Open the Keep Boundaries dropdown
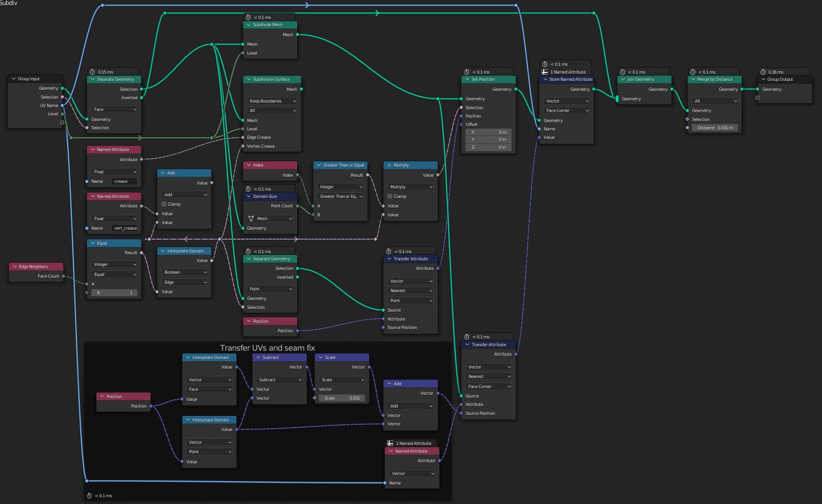Viewport: 822px width, 504px height. click(x=272, y=101)
